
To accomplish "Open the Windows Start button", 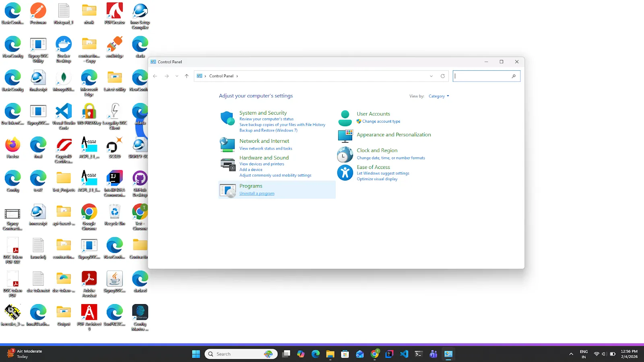I will click(196, 354).
